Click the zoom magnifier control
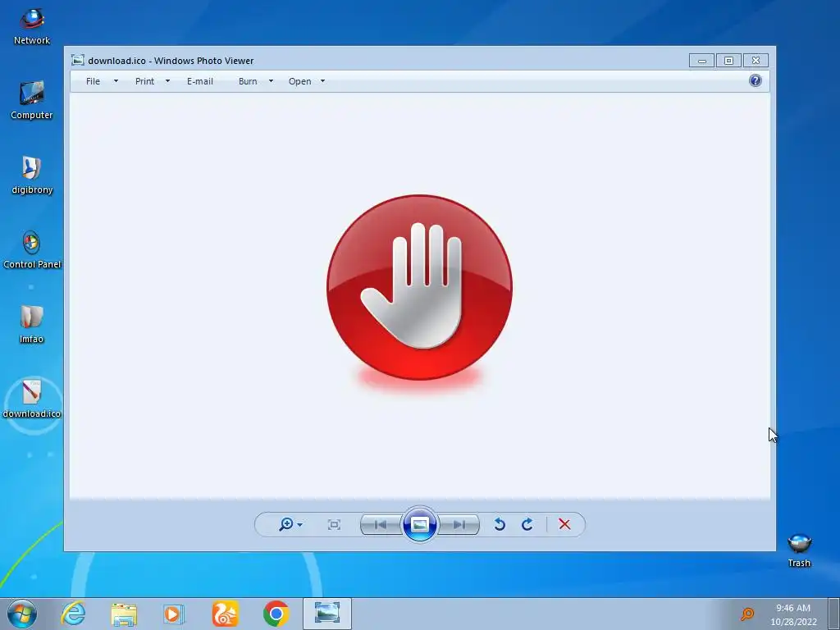Image resolution: width=840 pixels, height=630 pixels. pos(286,524)
